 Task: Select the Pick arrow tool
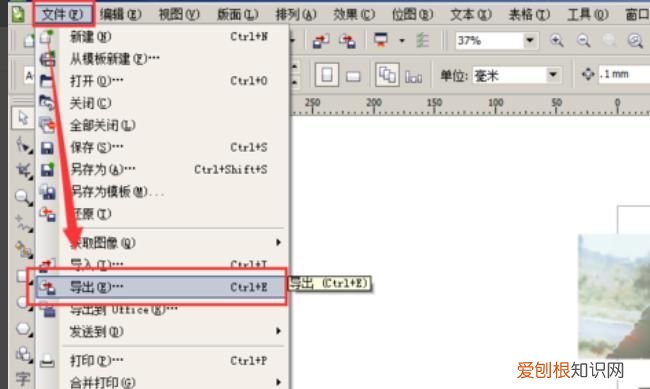click(x=22, y=119)
